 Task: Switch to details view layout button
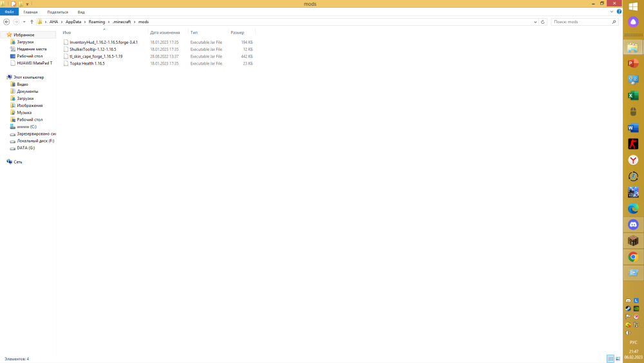tap(611, 359)
